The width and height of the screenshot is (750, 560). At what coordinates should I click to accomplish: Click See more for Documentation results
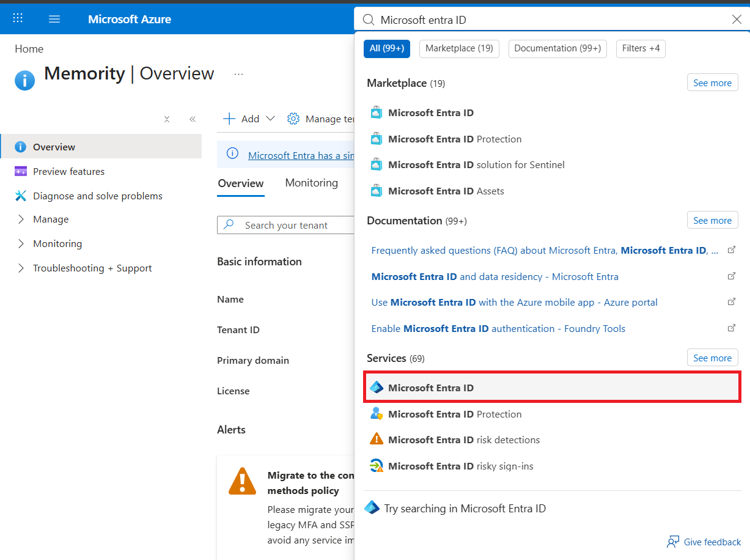[712, 221]
